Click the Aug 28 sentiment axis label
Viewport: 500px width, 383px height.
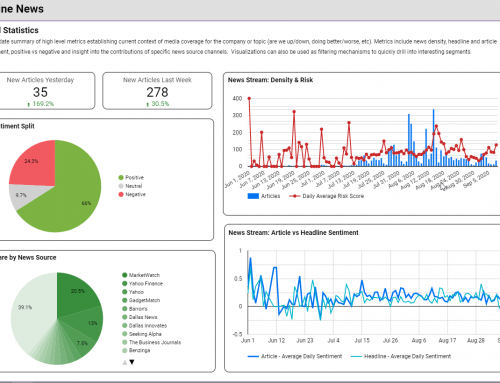click(476, 340)
